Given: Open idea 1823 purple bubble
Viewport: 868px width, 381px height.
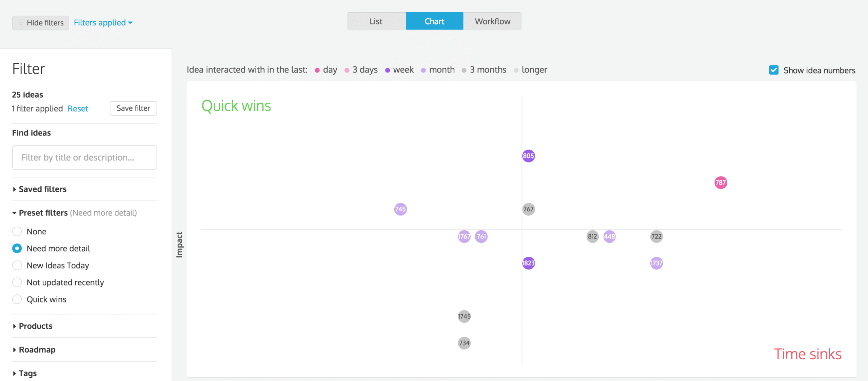Looking at the screenshot, I should point(529,263).
